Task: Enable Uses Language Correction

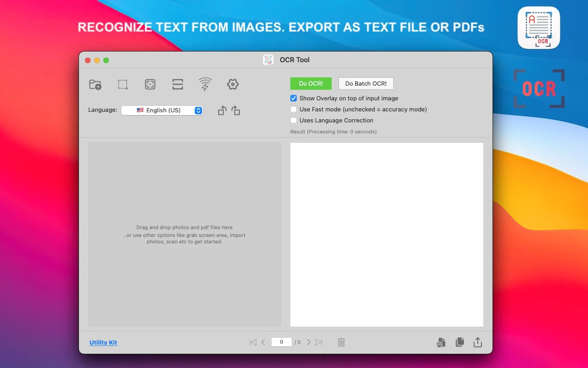Action: [x=293, y=120]
